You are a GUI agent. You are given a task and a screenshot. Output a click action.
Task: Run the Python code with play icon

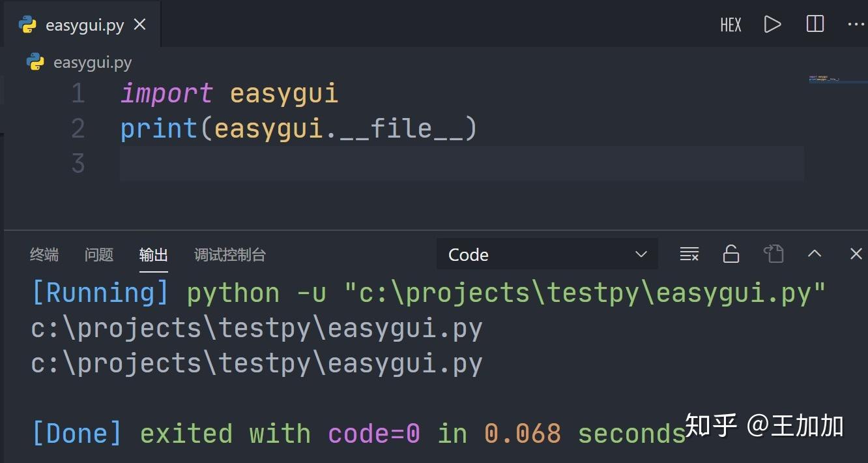click(772, 25)
